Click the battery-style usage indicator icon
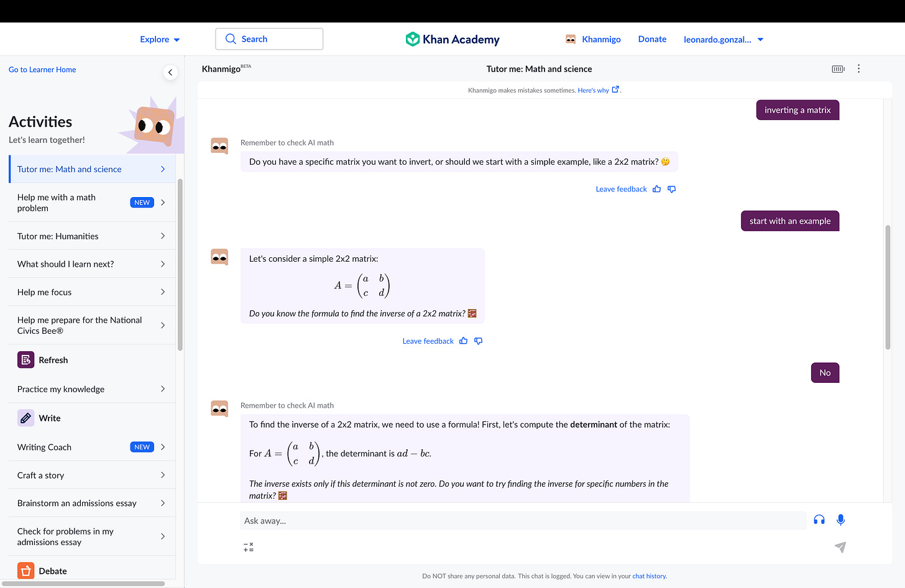Viewport: 905px width, 588px height. (838, 69)
